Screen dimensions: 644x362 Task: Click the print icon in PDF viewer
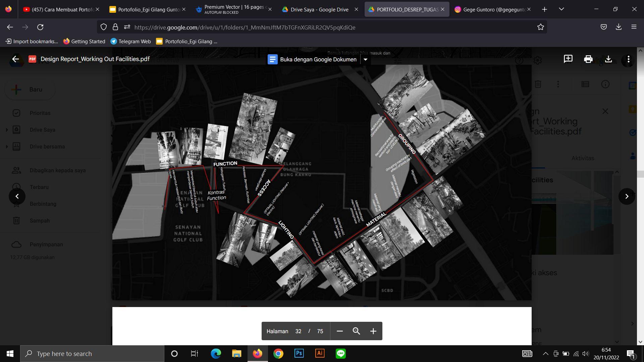tap(588, 59)
